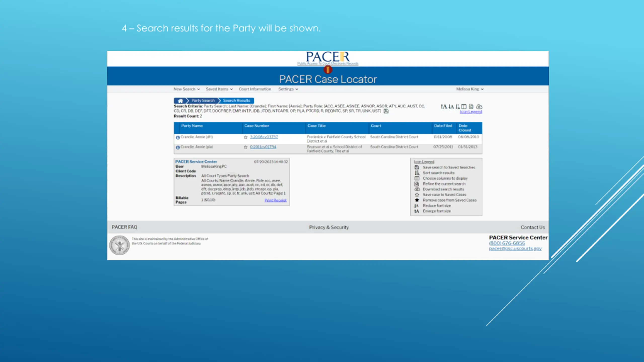Click date closed 01/31/2013 cell
The height and width of the screenshot is (362, 644).
click(468, 147)
